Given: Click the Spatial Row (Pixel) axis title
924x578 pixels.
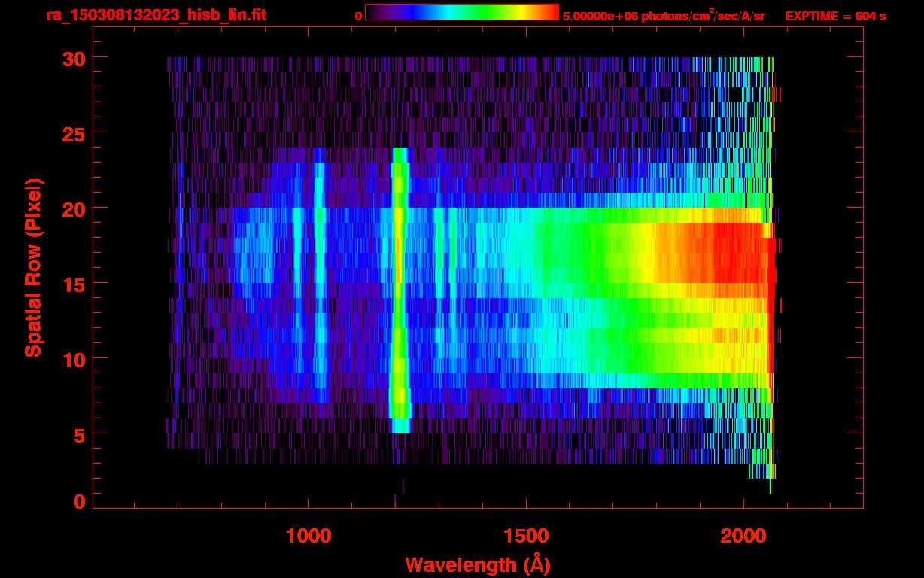Looking at the screenshot, I should click(33, 268).
